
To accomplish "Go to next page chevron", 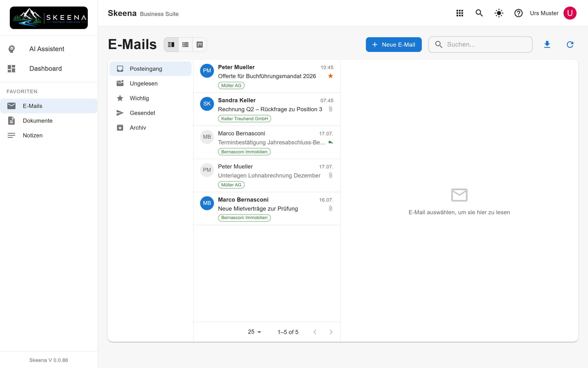I will (331, 332).
